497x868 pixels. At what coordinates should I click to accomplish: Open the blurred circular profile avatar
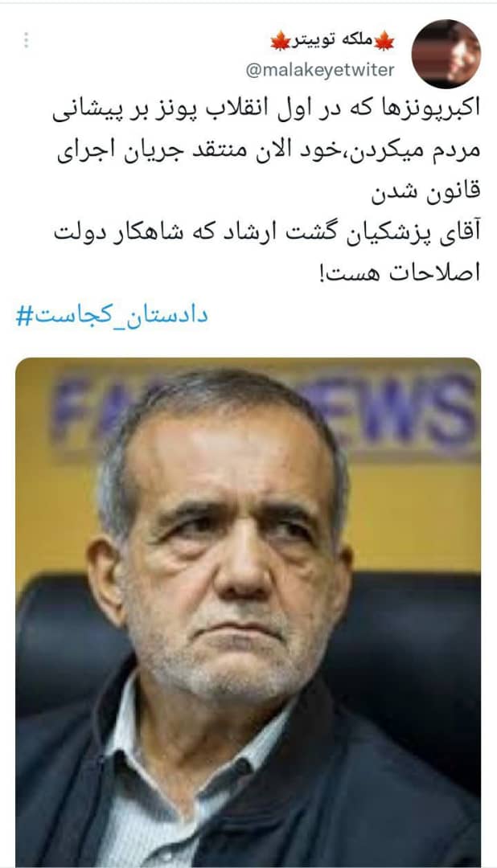coord(446,54)
